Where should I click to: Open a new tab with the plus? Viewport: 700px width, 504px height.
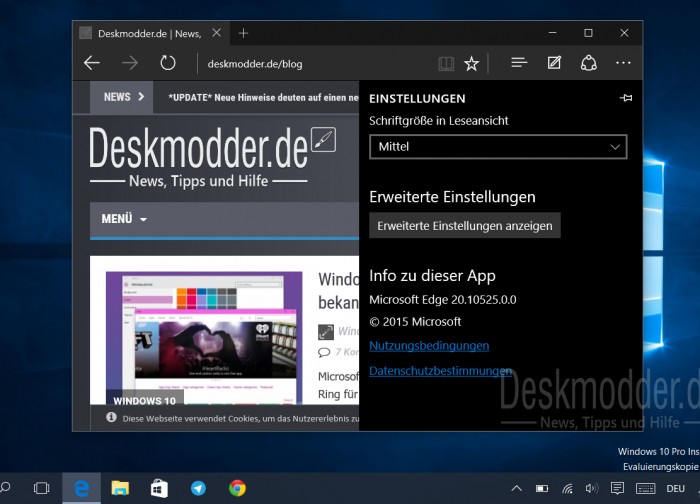click(x=243, y=33)
